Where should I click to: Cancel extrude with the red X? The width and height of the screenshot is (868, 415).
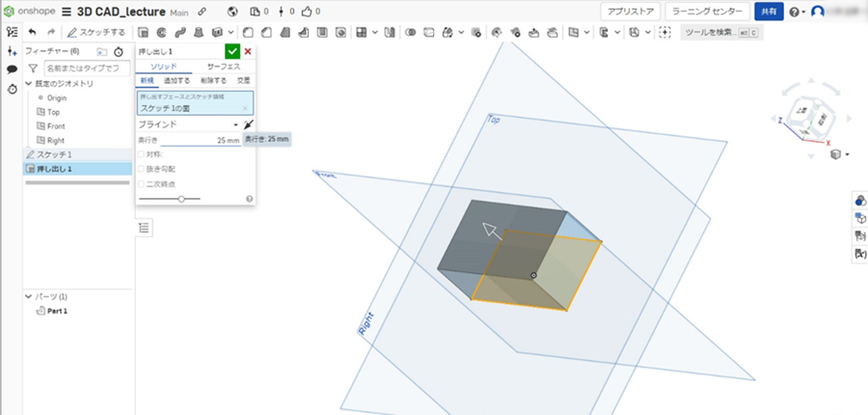(248, 51)
